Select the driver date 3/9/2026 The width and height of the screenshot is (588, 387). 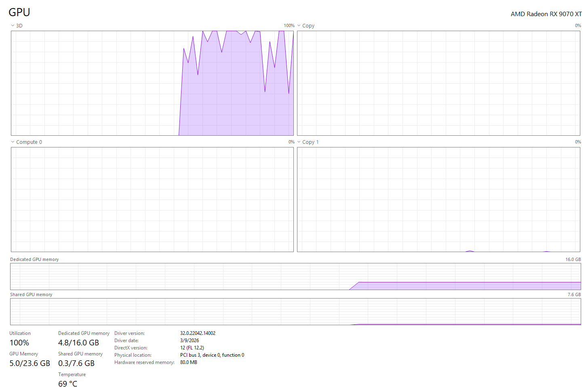(190, 341)
